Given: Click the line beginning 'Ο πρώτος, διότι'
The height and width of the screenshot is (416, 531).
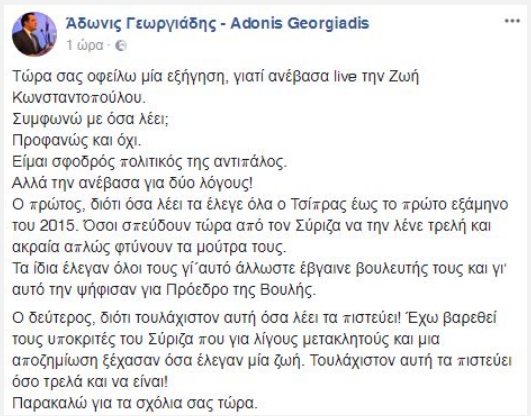Looking at the screenshot, I should click(x=260, y=205).
